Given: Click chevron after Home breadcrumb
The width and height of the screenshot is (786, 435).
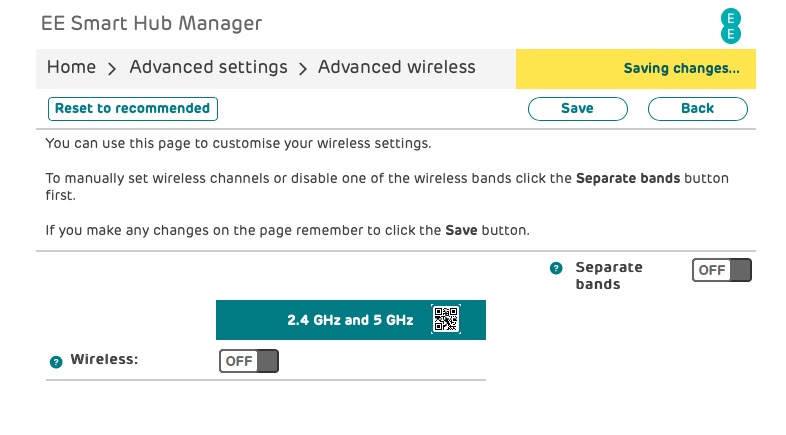Looking at the screenshot, I should pos(112,69).
